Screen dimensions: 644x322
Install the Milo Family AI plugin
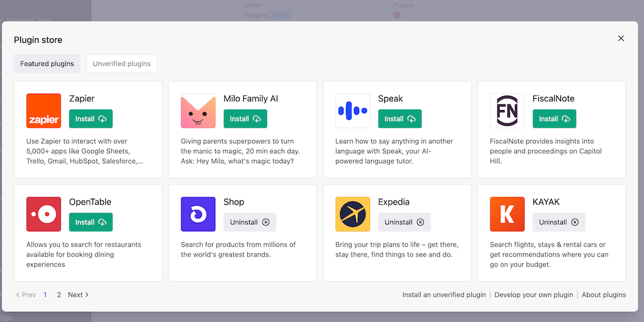coord(245,119)
